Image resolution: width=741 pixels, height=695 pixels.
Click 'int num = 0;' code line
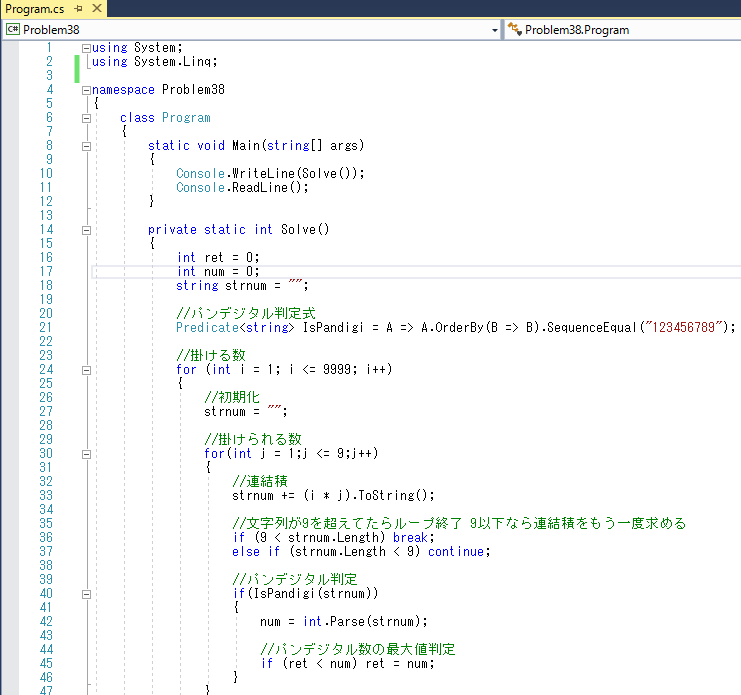tap(218, 272)
